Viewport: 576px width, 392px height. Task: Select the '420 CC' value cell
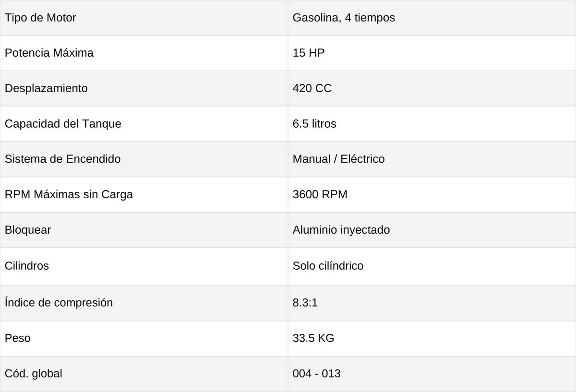pyautogui.click(x=432, y=88)
